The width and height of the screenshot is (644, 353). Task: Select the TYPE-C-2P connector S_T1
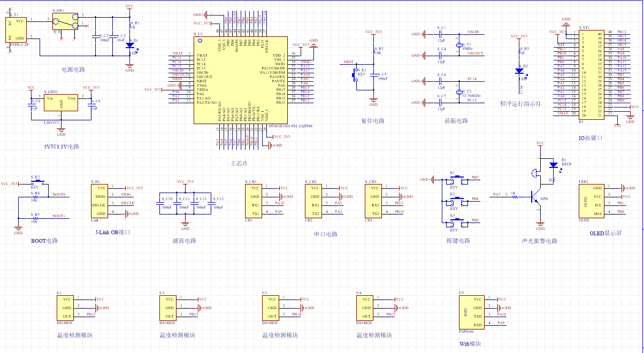coord(16,30)
